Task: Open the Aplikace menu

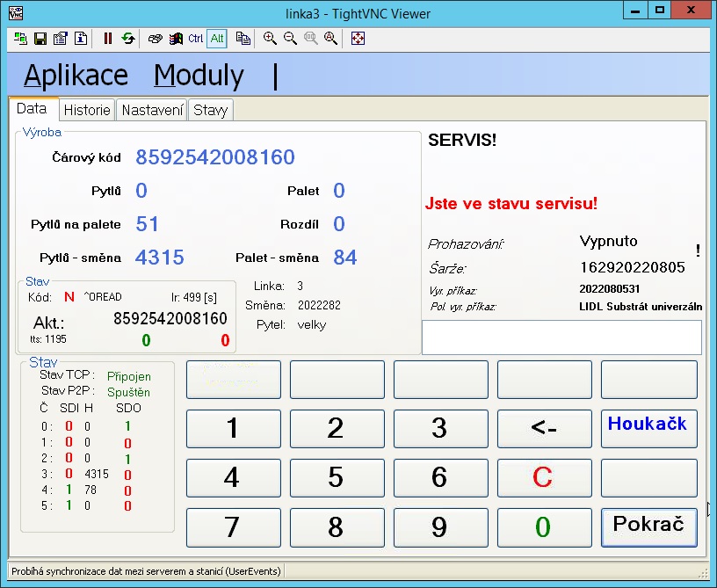Action: pos(76,76)
